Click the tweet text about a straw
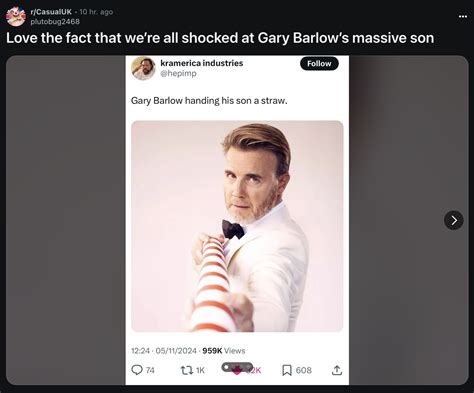The image size is (474, 393). click(209, 101)
